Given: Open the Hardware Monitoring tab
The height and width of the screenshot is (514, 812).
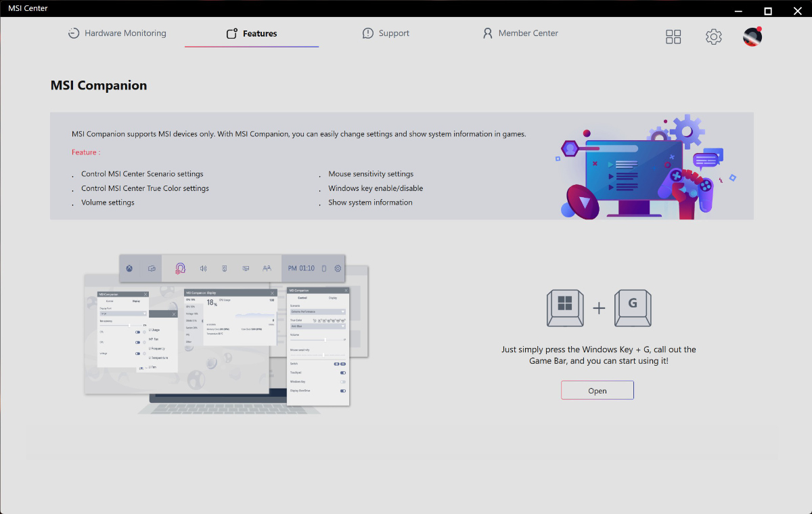Looking at the screenshot, I should (117, 33).
